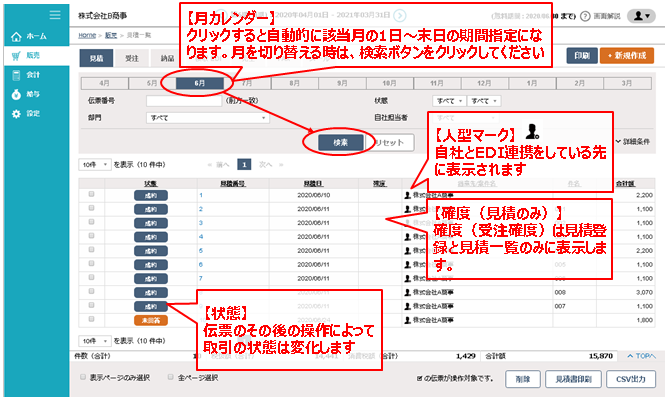Enable 表示ページのみ選択 checkbox
This screenshot has height=401, width=670.
pyautogui.click(x=83, y=377)
